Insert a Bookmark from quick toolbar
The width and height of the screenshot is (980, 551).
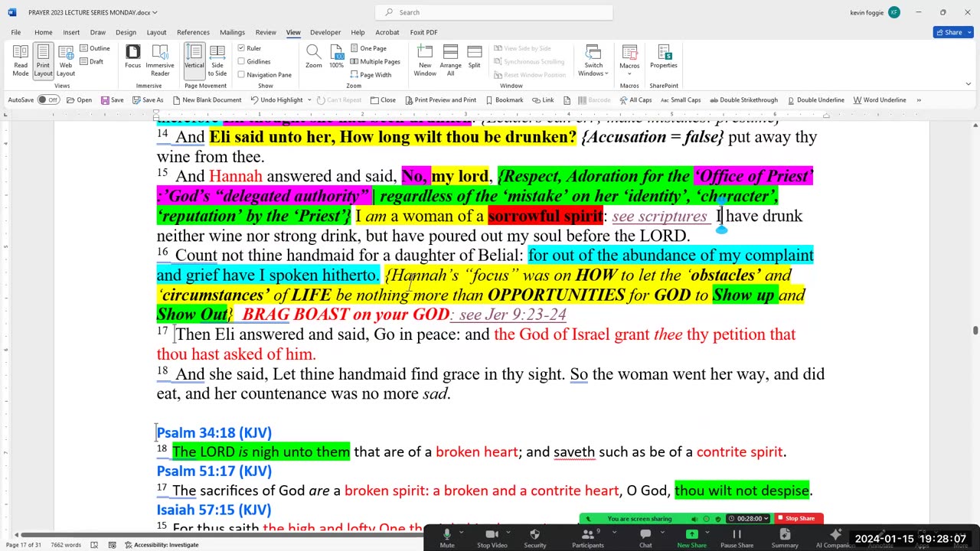[x=504, y=99]
